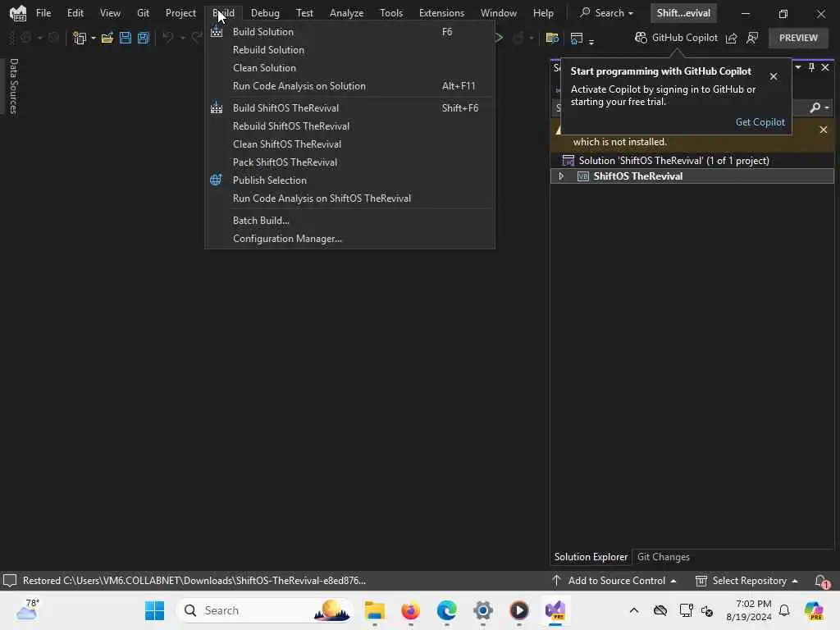
Task: Open Solution Explorer window options dropdown
Action: [x=798, y=67]
